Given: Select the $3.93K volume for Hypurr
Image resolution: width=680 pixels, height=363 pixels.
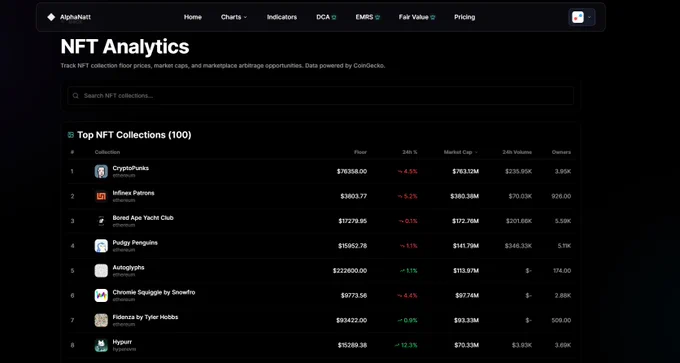Looking at the screenshot, I should coord(522,345).
